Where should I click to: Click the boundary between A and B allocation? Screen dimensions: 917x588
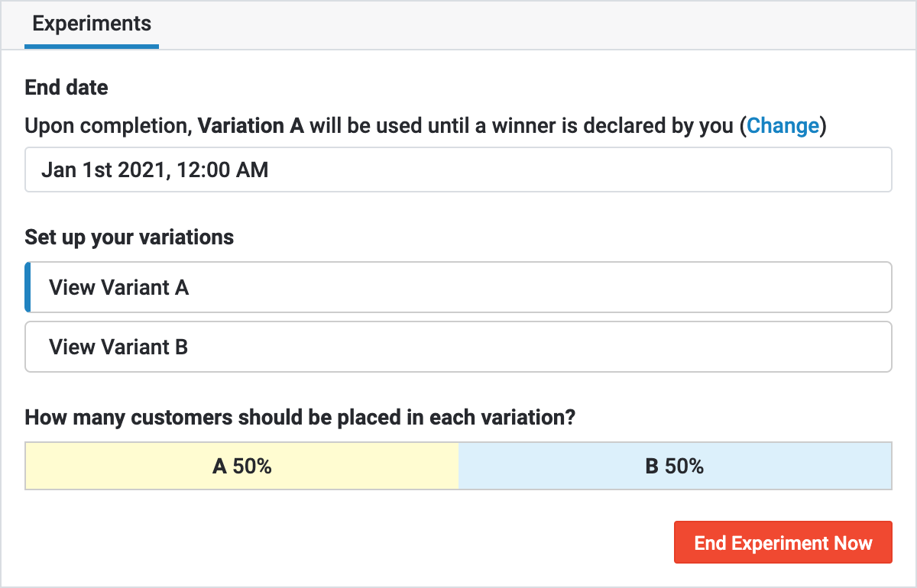coord(458,466)
